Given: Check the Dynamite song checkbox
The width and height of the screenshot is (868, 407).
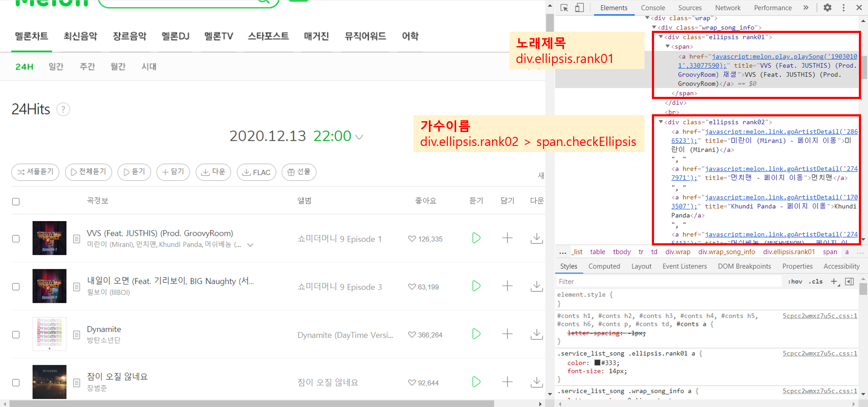Looking at the screenshot, I should [16, 335].
